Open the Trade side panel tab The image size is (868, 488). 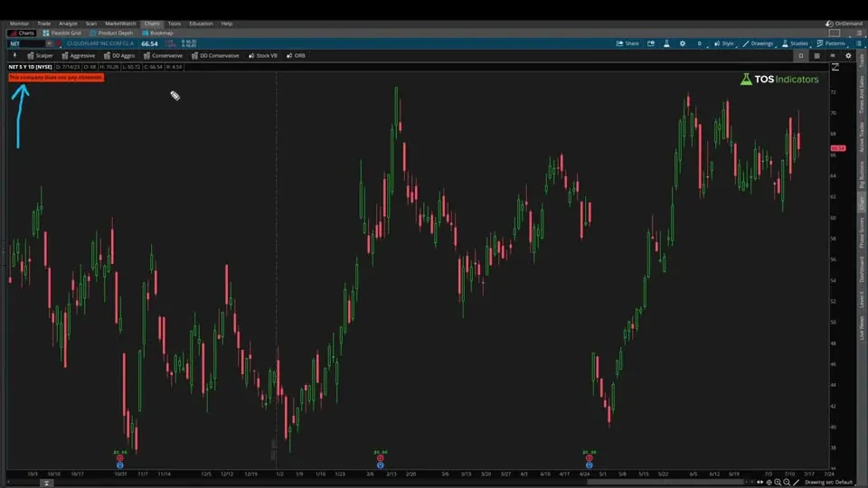click(862, 61)
